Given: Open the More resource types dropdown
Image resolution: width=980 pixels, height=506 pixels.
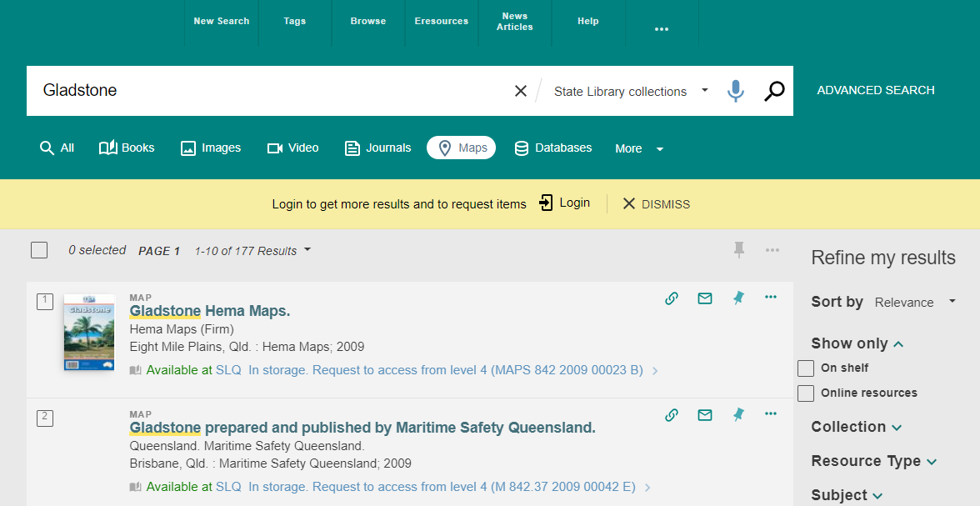Looking at the screenshot, I should 638,148.
